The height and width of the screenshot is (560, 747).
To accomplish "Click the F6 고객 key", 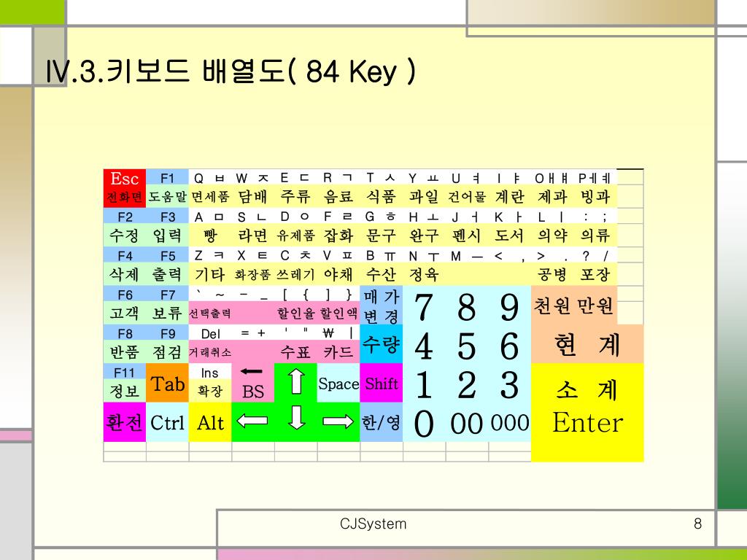I will (124, 306).
